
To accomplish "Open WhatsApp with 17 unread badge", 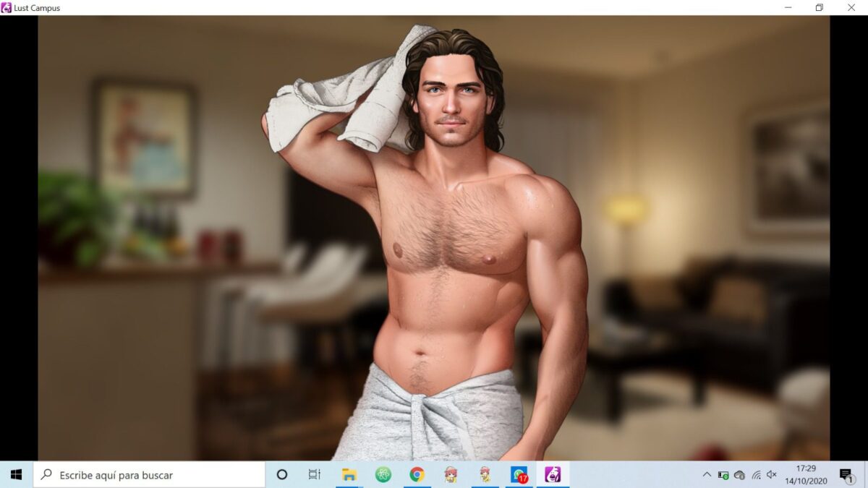I will point(519,475).
